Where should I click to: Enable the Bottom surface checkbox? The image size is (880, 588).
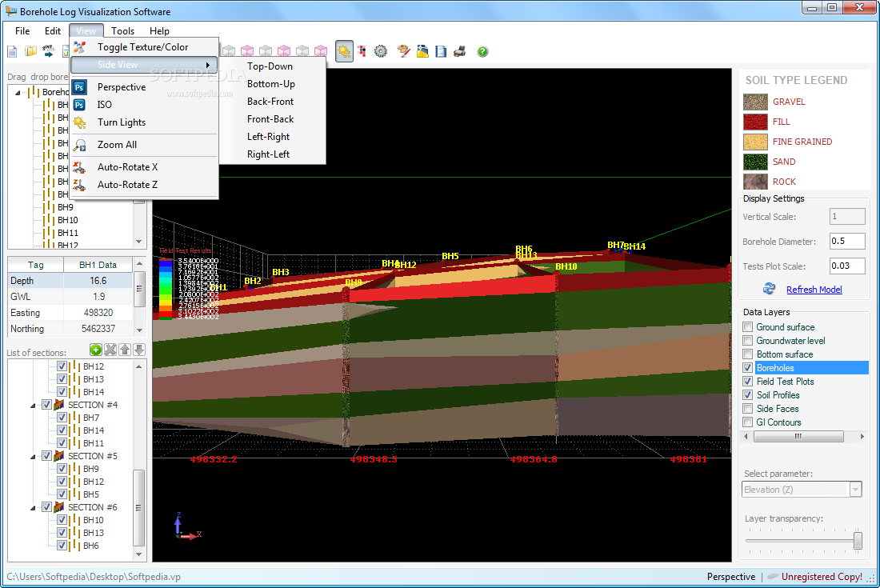[x=747, y=354]
